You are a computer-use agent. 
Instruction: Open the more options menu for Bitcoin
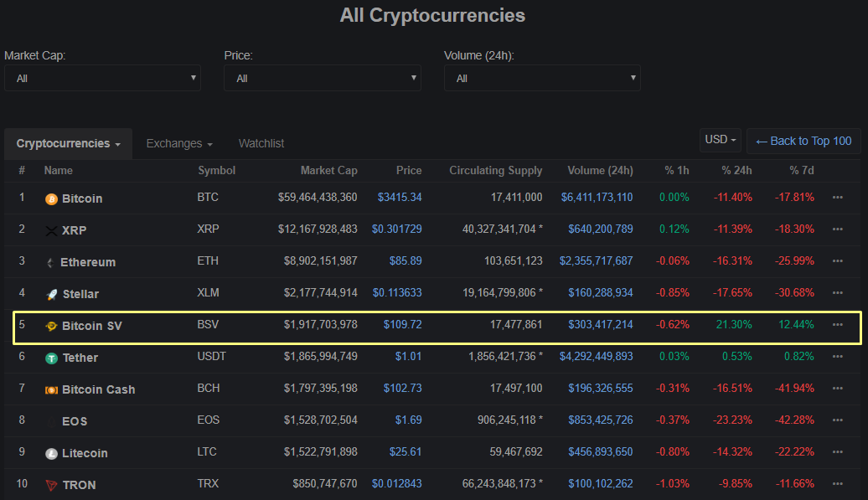click(838, 198)
